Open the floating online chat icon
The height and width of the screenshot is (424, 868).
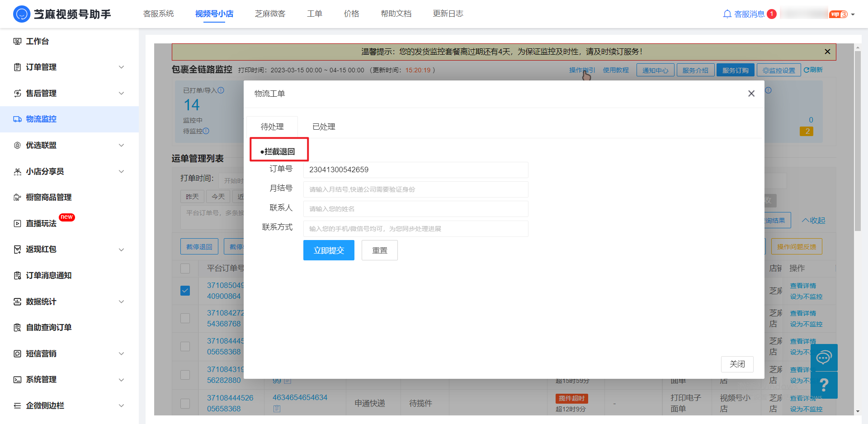click(x=824, y=358)
